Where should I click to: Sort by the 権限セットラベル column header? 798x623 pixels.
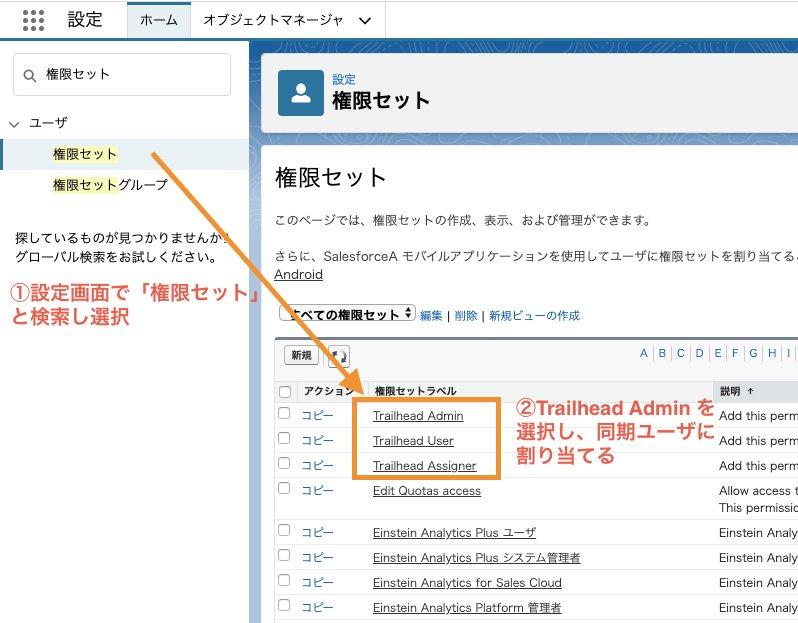tap(415, 391)
